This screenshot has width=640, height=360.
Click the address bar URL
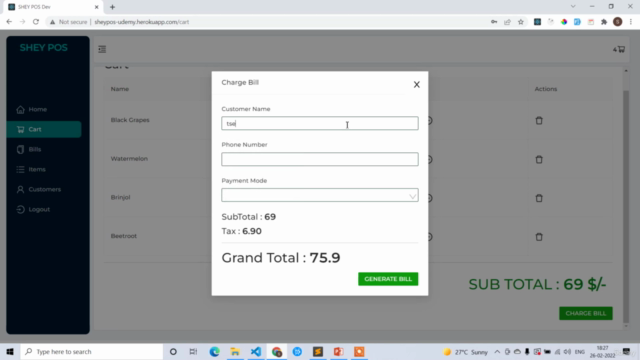(142, 22)
